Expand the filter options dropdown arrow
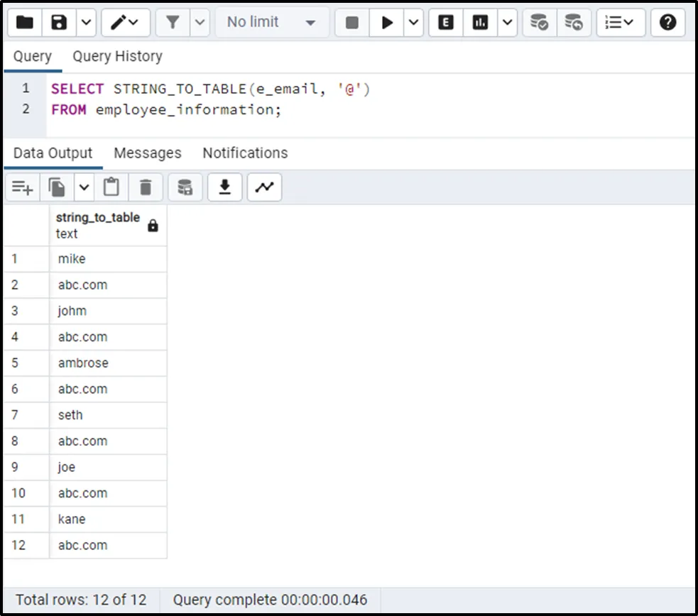 [x=200, y=23]
